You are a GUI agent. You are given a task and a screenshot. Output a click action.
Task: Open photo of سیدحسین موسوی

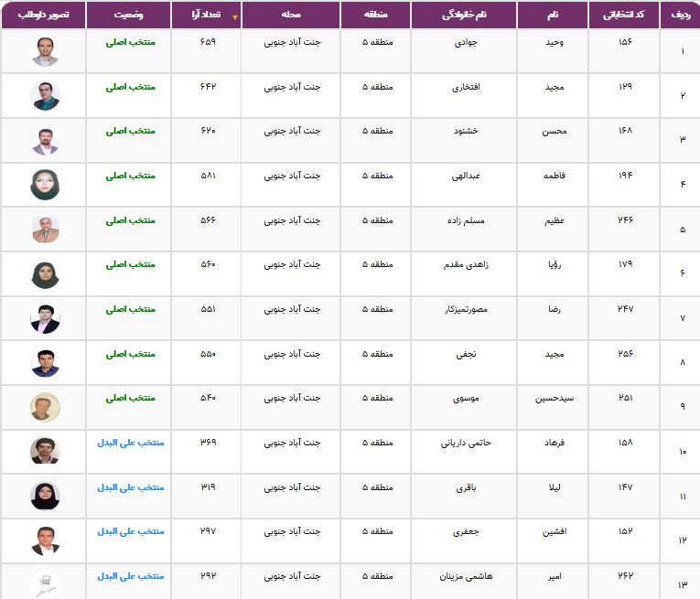coord(45,407)
